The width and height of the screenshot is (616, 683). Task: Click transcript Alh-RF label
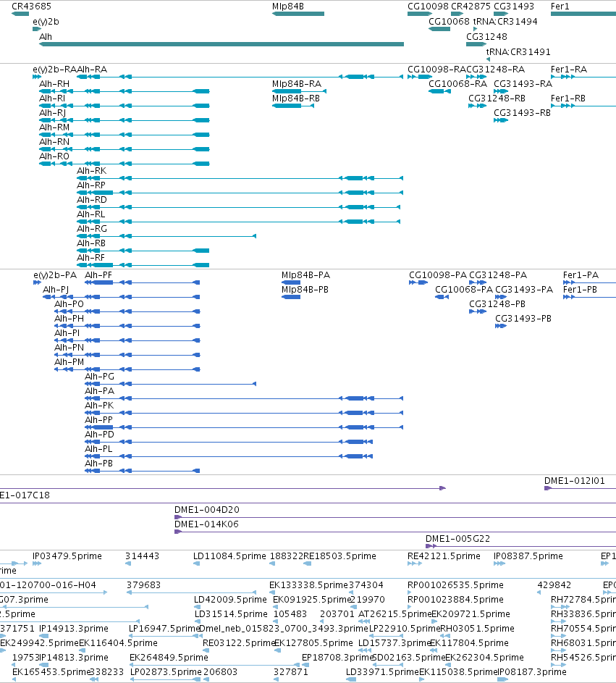point(91,258)
